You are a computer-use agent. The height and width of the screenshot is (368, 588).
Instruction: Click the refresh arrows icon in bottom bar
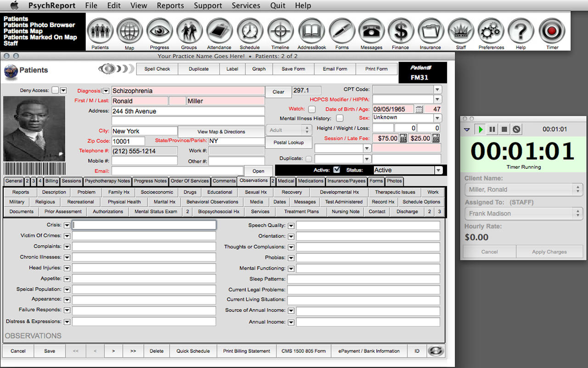[x=435, y=351]
